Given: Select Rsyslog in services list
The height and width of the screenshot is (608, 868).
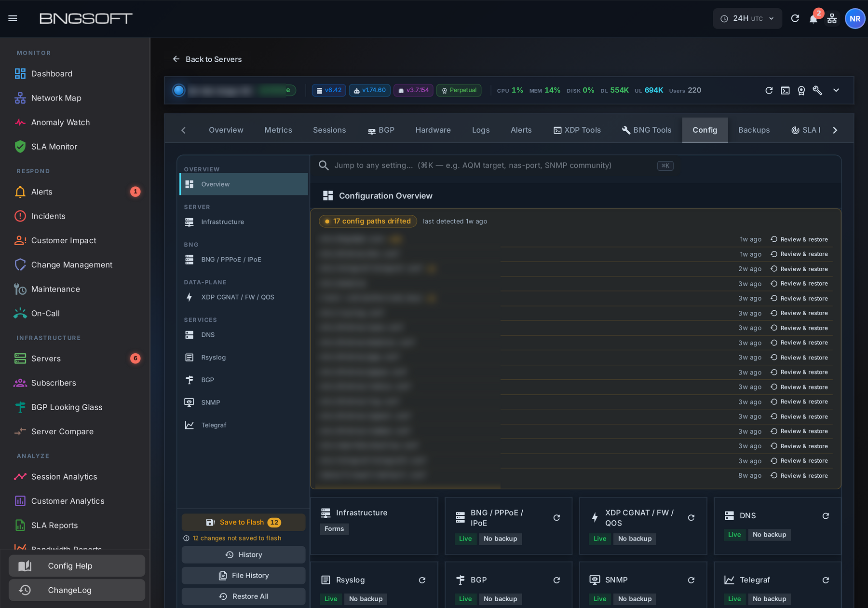Looking at the screenshot, I should [244, 358].
